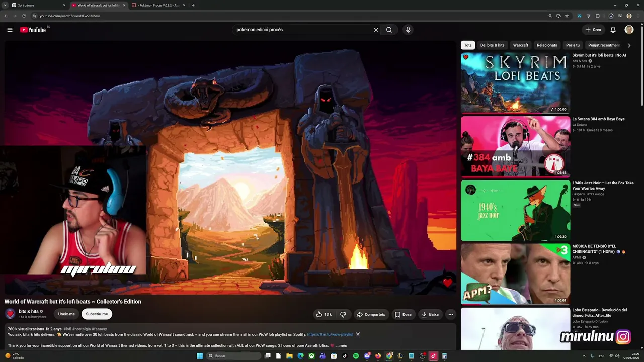Viewport: 644px width, 362px height.
Task: Open 'Skyrim but it's lofi beats' title
Action: 599,55
